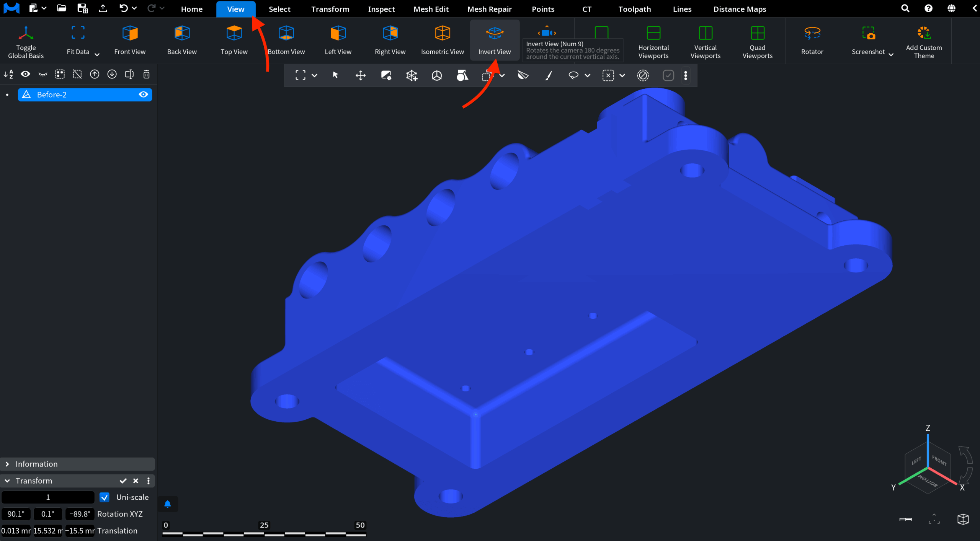Screen dimensions: 980x541
Task: Hide all objects with closed-eye icon
Action: [42, 74]
